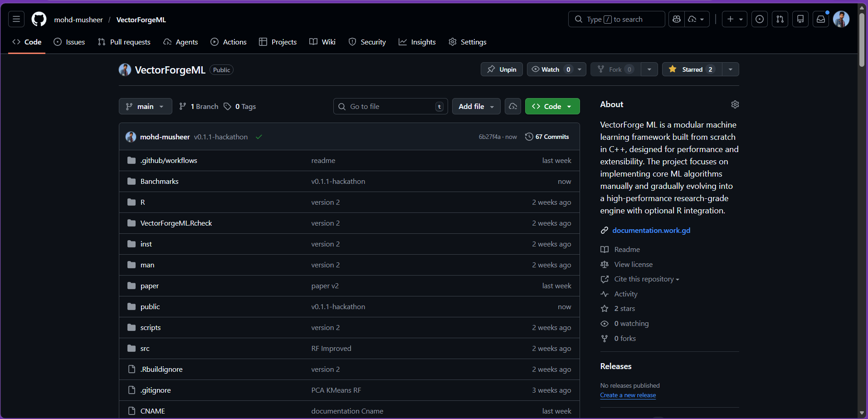The image size is (868, 419).
Task: Open commit hash 6b27f4a
Action: pos(490,137)
